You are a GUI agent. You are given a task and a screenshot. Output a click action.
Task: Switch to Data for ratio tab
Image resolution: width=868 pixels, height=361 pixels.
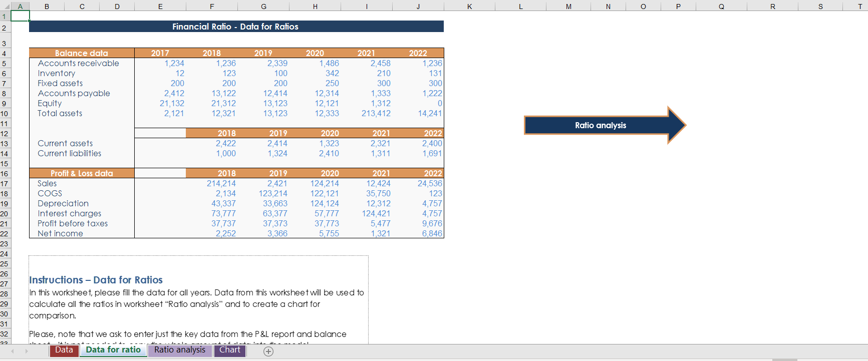click(113, 350)
